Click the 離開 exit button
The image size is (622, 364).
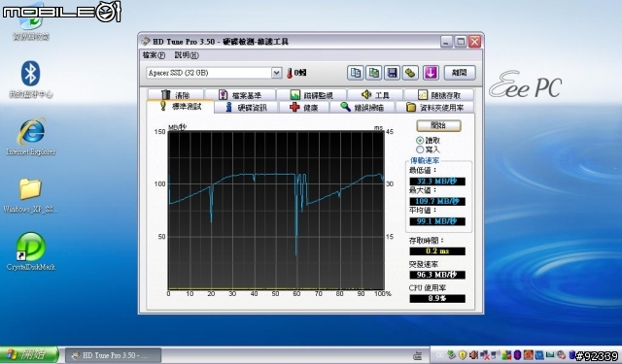point(460,73)
